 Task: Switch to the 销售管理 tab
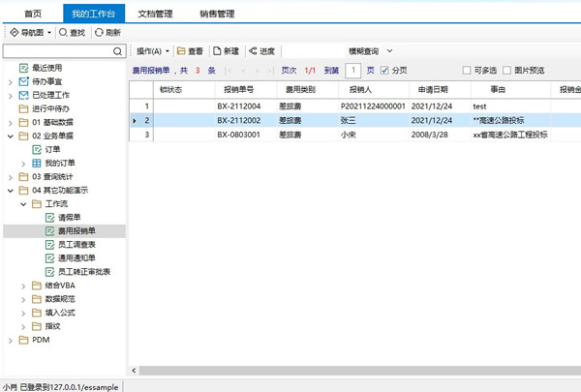216,14
